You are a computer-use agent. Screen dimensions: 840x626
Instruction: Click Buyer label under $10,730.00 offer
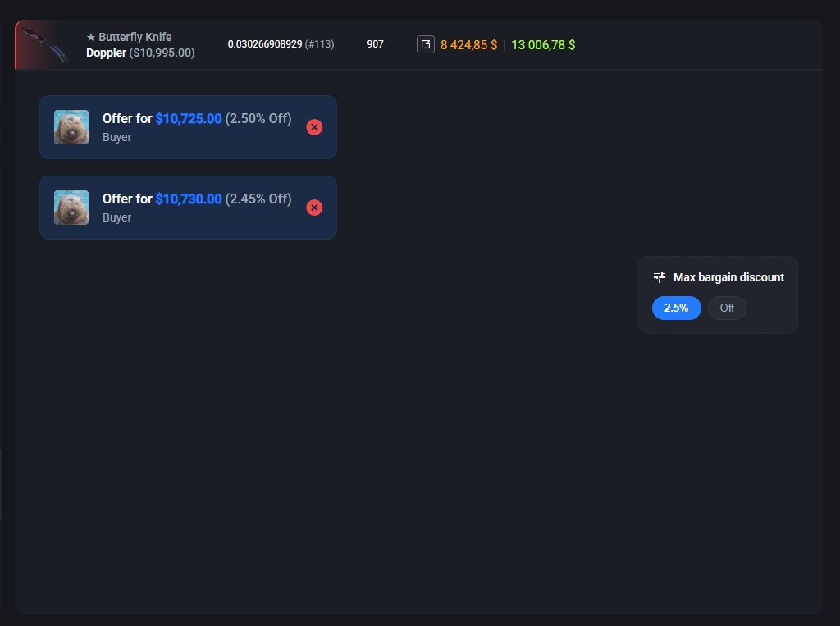tap(116, 217)
